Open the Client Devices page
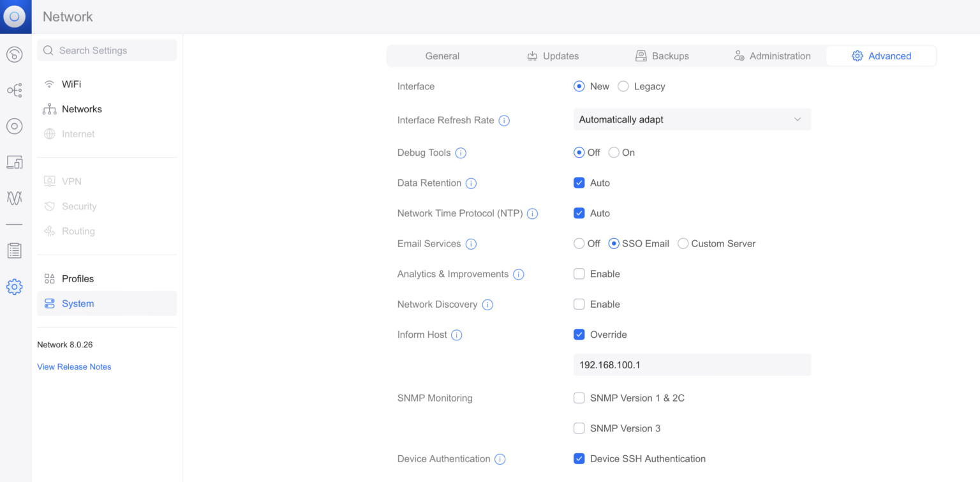The image size is (980, 482). [14, 162]
